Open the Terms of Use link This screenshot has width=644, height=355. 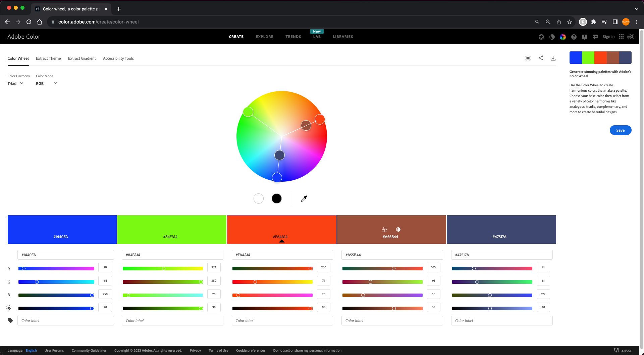pyautogui.click(x=218, y=350)
